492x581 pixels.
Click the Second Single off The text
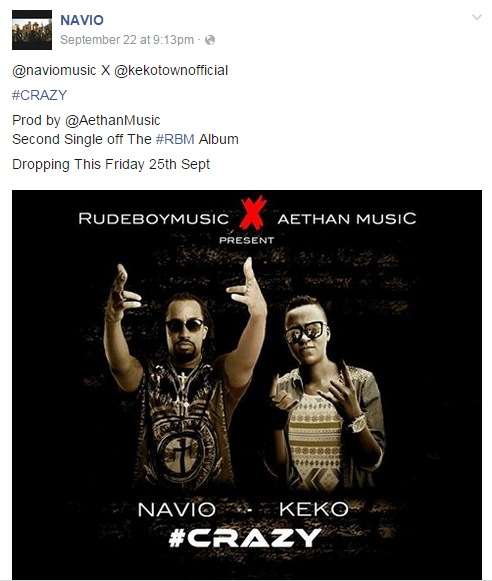pos(82,139)
